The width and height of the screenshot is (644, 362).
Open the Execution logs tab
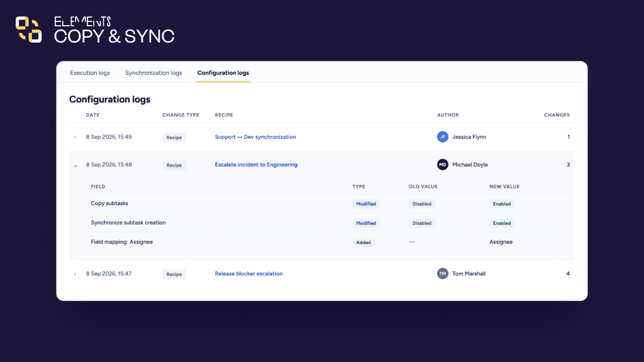click(89, 73)
